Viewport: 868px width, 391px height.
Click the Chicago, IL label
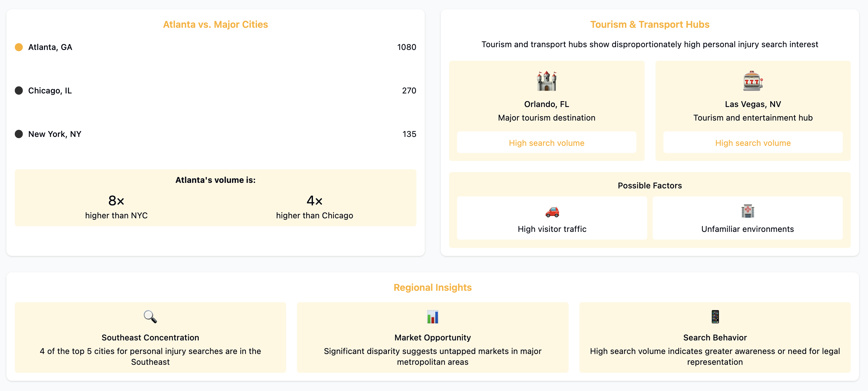click(x=50, y=91)
